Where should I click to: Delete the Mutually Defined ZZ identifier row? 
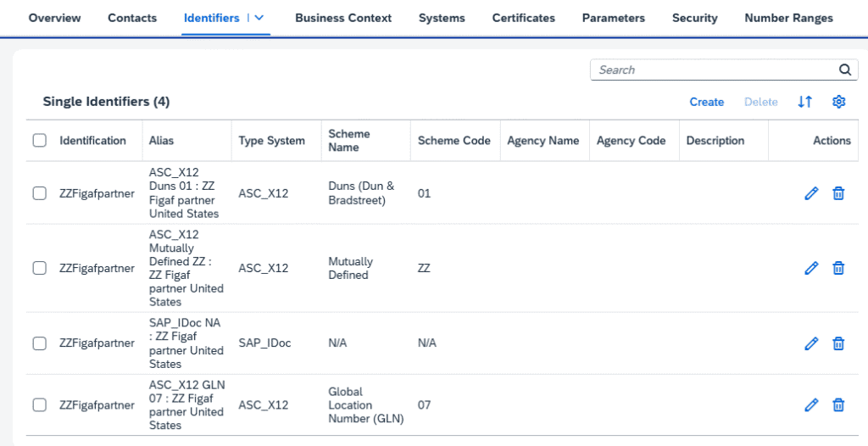pyautogui.click(x=838, y=268)
